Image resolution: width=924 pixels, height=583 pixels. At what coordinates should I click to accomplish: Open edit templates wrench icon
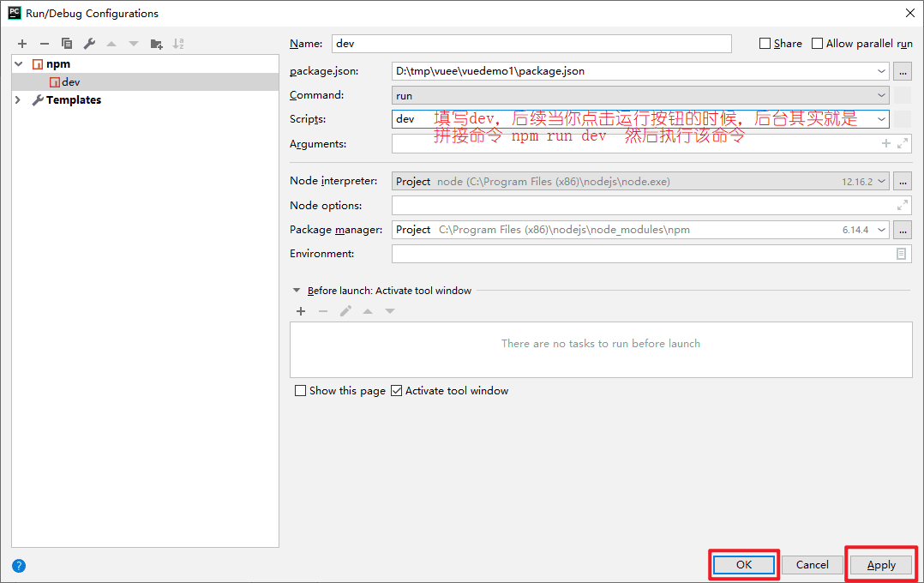89,44
